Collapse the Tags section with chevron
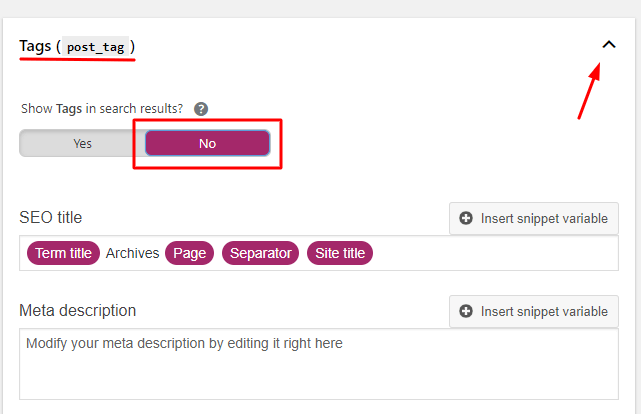This screenshot has width=641, height=414. pyautogui.click(x=609, y=45)
